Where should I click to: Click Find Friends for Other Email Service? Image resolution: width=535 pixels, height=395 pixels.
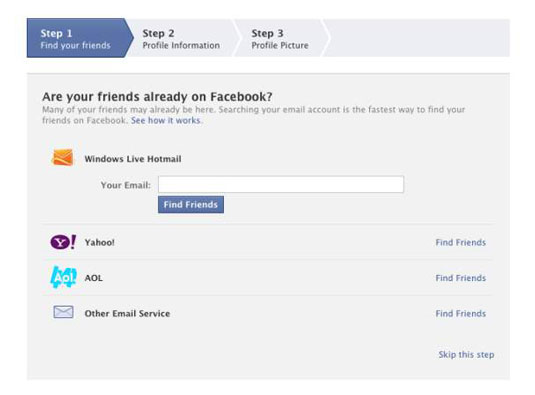[460, 313]
